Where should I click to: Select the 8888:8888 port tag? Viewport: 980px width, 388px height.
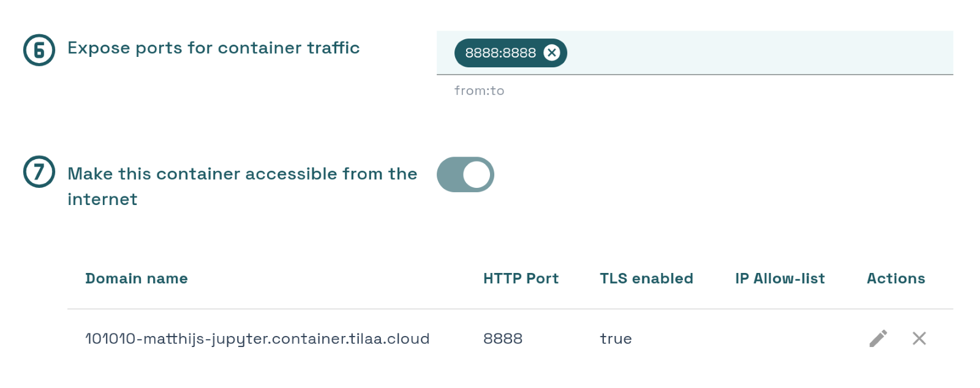click(500, 53)
